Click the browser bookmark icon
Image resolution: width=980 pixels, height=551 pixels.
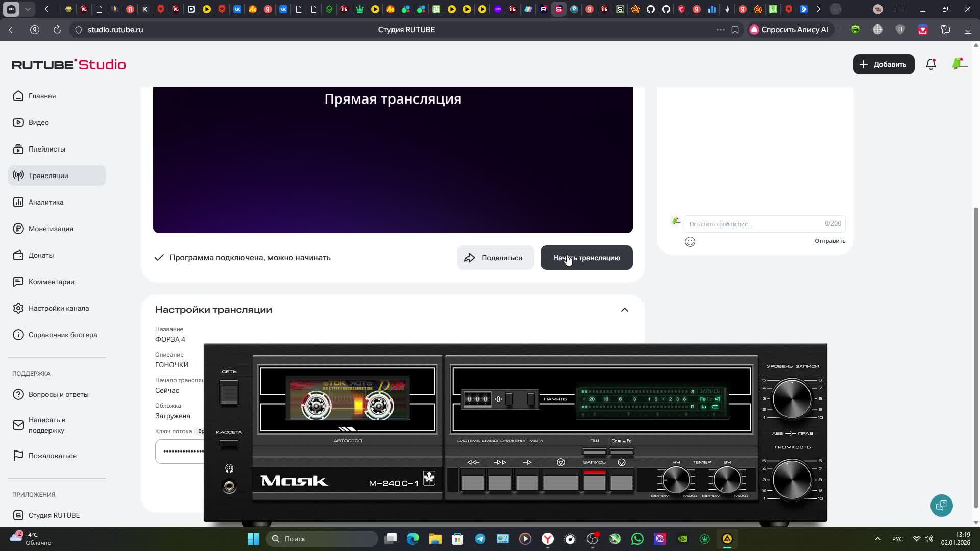tap(735, 30)
